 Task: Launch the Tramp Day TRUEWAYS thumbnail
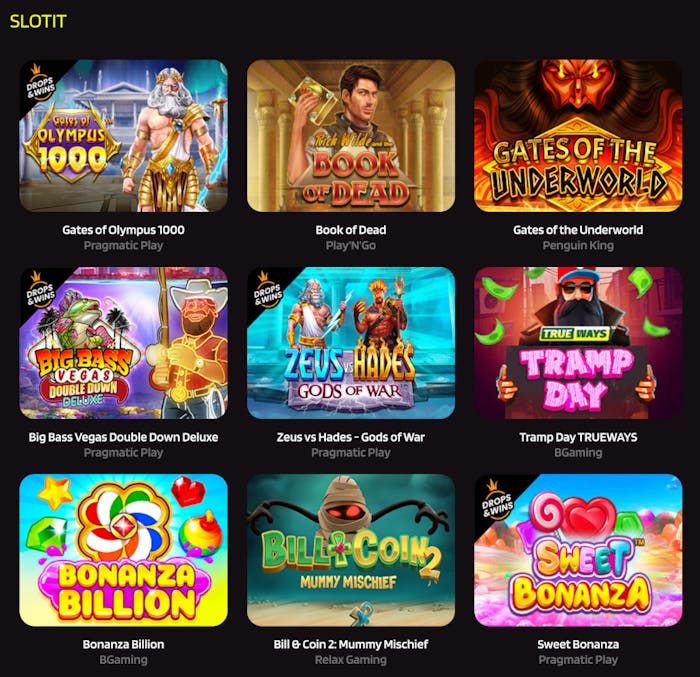(x=578, y=343)
